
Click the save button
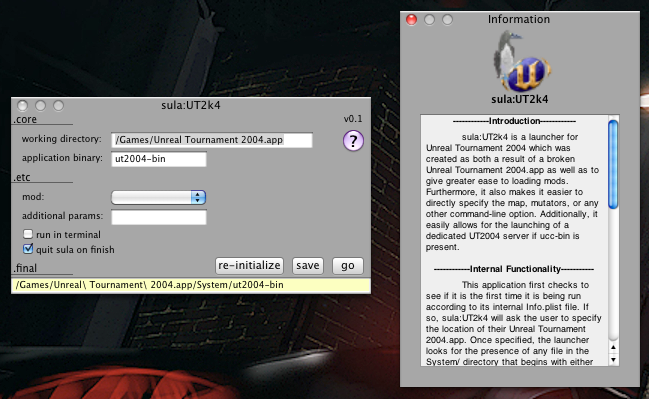308,265
